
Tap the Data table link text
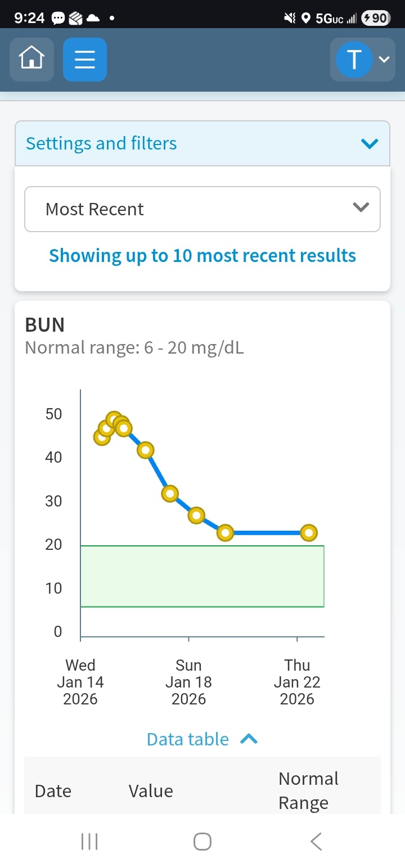click(188, 739)
